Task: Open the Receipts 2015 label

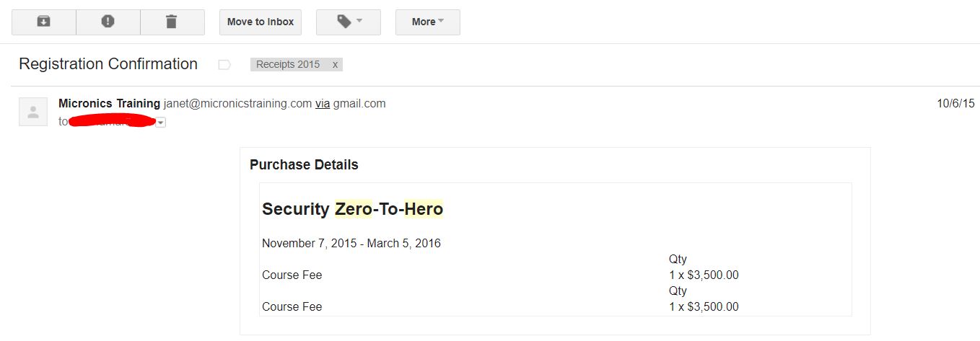Action: coord(288,64)
